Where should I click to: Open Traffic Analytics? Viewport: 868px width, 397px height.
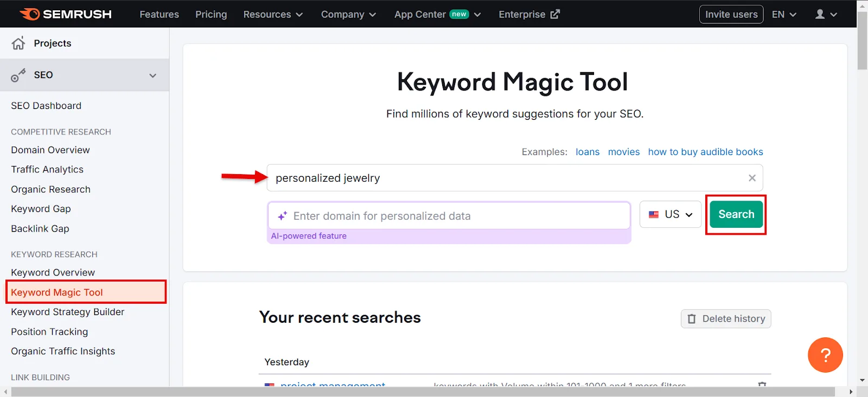(47, 169)
